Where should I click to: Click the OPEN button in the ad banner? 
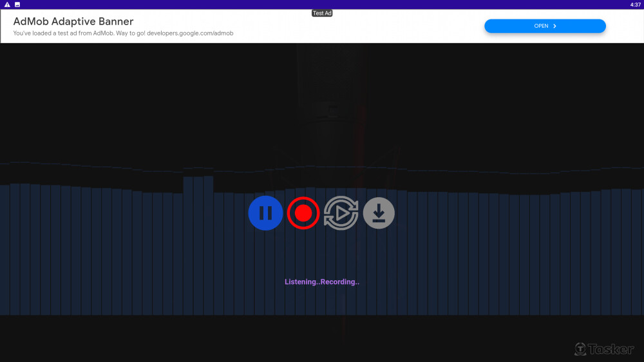point(544,26)
